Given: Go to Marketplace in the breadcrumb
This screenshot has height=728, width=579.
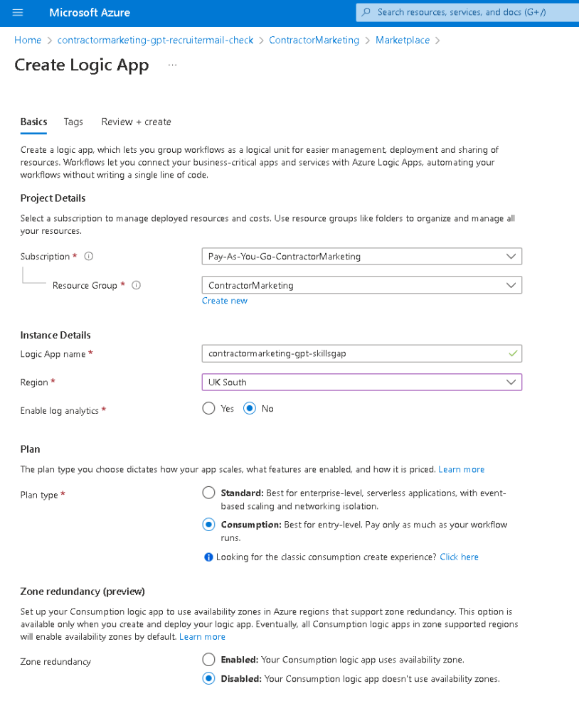Looking at the screenshot, I should [x=403, y=41].
